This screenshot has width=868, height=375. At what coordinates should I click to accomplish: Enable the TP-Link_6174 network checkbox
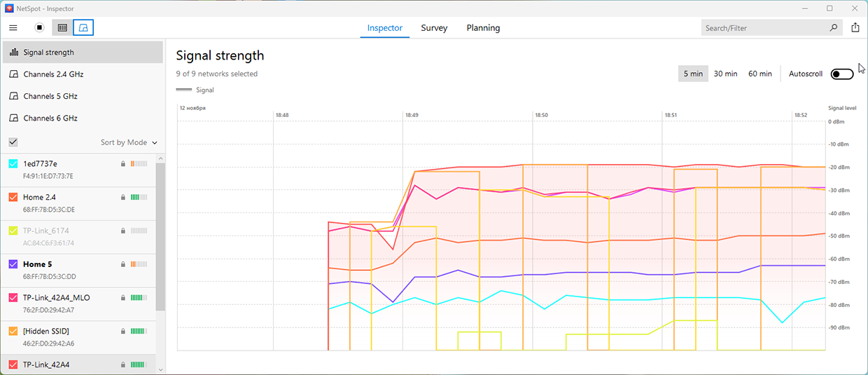click(x=13, y=231)
